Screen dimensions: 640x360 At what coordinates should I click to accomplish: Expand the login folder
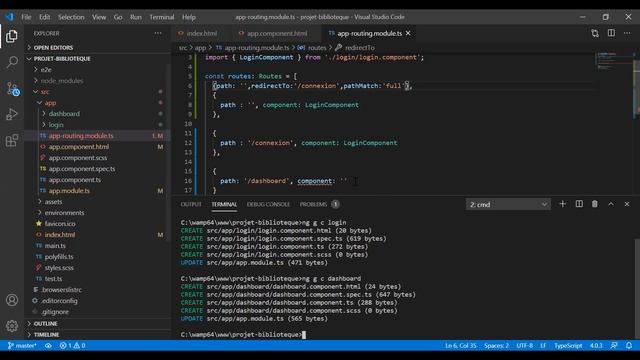pyautogui.click(x=56, y=125)
